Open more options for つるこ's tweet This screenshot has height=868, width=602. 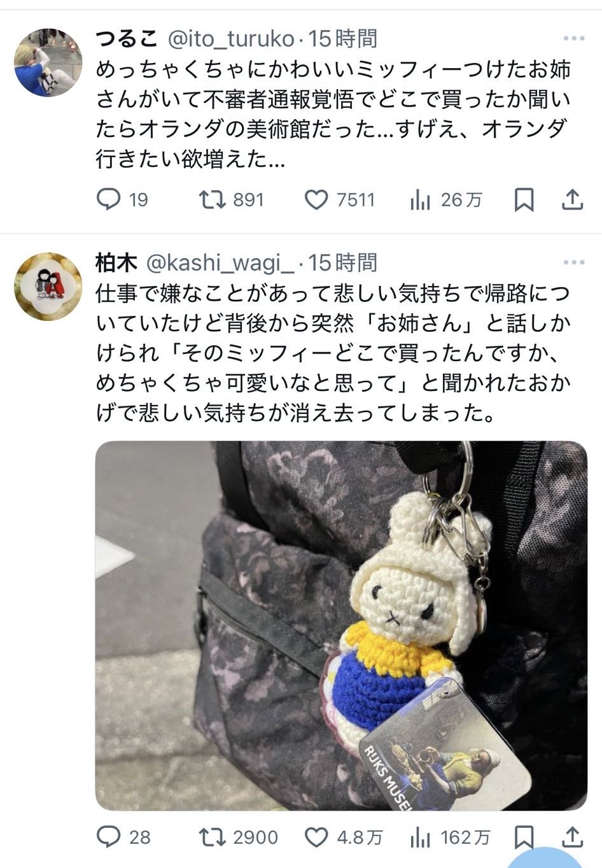[x=574, y=39]
